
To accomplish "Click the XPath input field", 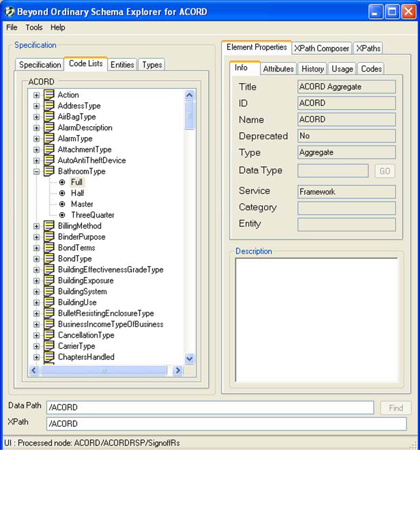I will 226,424.
